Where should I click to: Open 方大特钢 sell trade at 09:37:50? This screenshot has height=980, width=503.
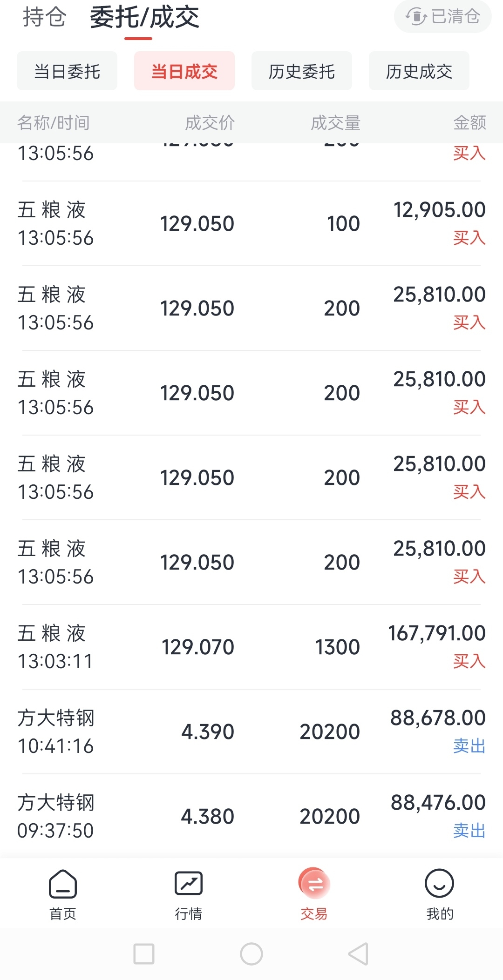pos(251,816)
